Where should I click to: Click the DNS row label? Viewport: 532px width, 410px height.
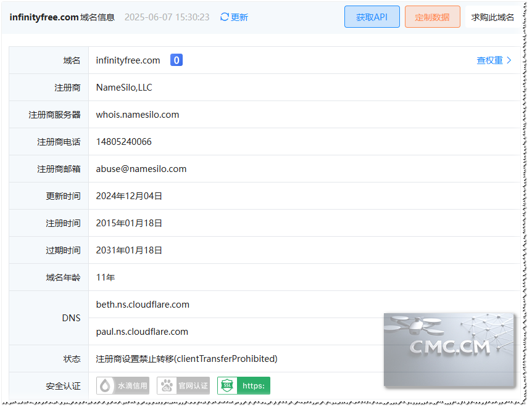[71, 318]
